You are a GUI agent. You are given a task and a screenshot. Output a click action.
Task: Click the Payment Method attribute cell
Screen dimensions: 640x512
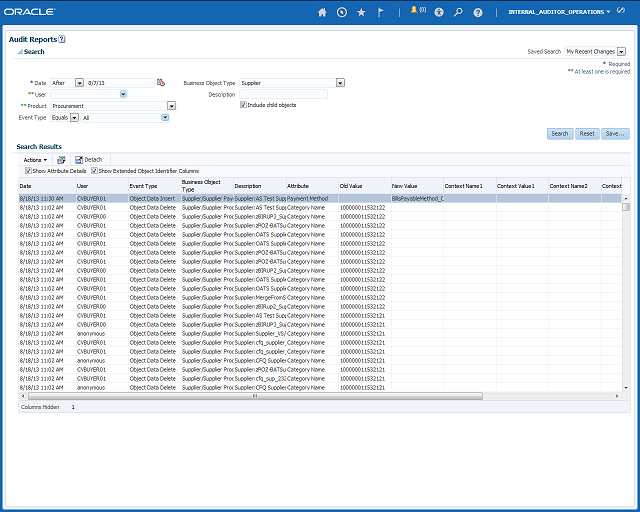point(312,198)
